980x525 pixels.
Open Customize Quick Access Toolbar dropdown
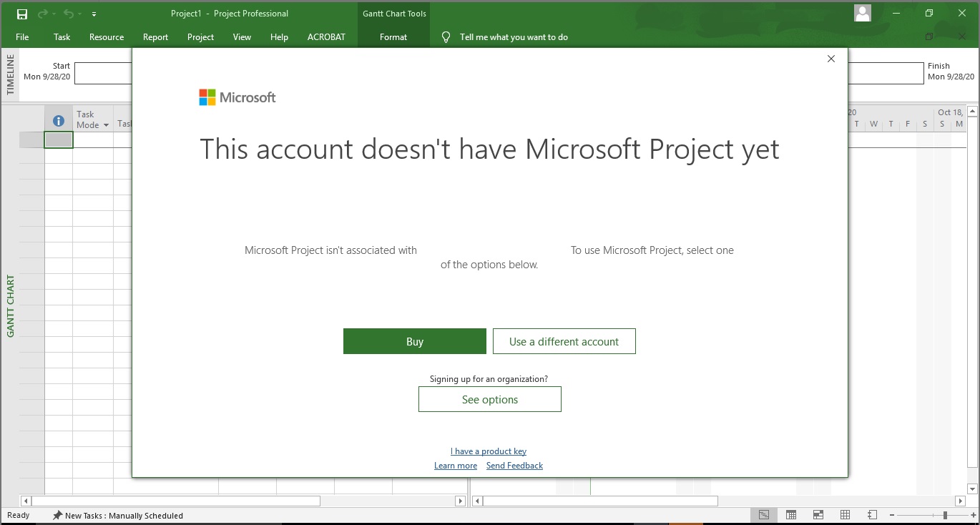(x=94, y=14)
